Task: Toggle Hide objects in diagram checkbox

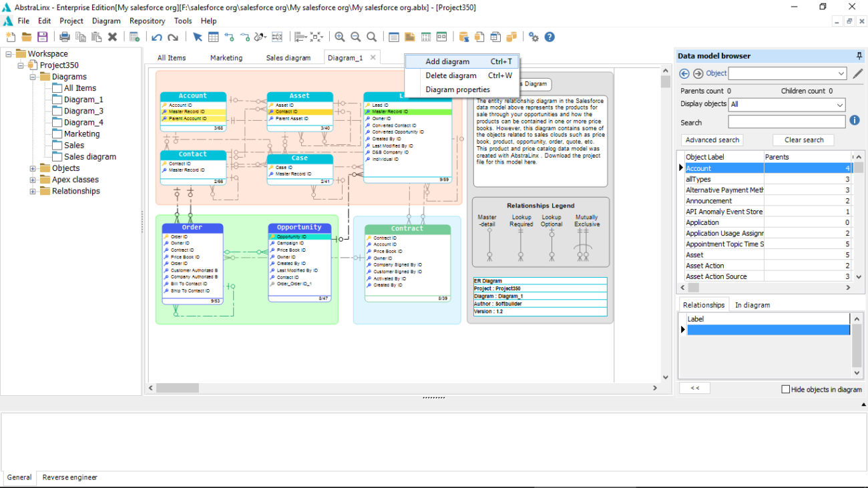Action: [786, 389]
